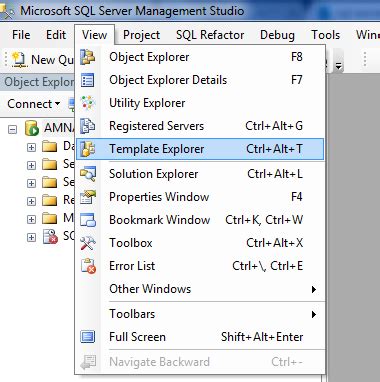The width and height of the screenshot is (380, 382).
Task: Click the Object Explorer menu icon
Action: 88,57
